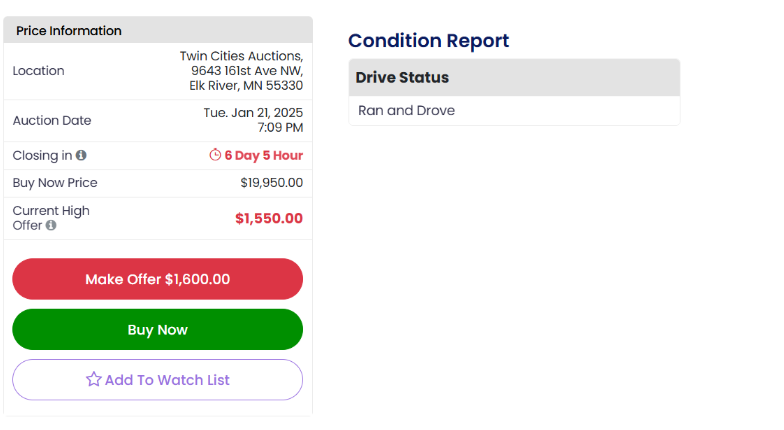Click the 6 Day 5 Hour countdown text
This screenshot has width=784, height=430.
[x=263, y=156]
